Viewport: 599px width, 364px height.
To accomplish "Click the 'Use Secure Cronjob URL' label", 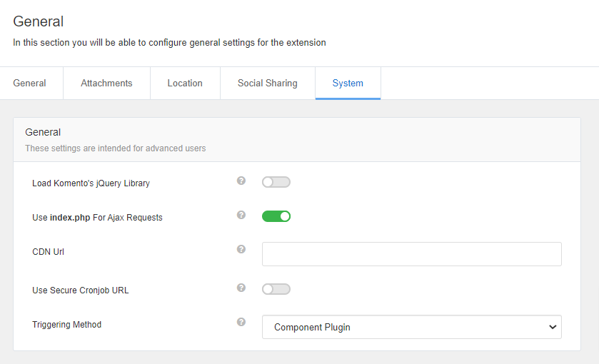I will tap(81, 290).
